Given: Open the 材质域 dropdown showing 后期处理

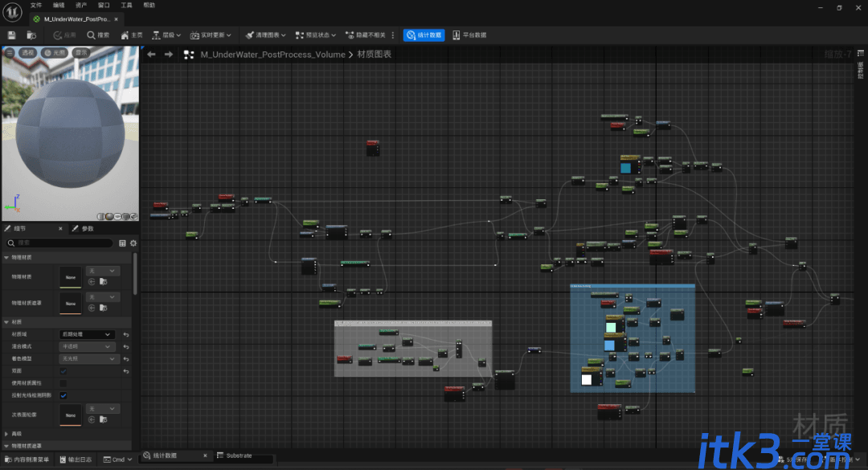Looking at the screenshot, I should point(87,334).
